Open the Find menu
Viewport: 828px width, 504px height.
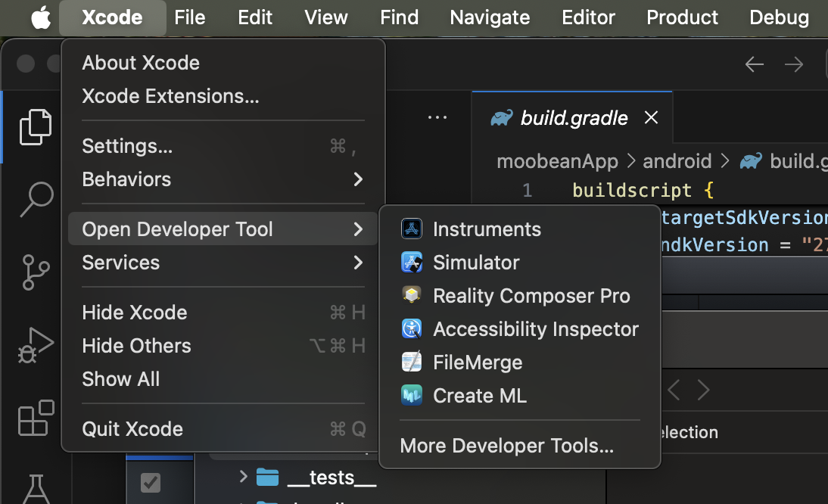(399, 17)
